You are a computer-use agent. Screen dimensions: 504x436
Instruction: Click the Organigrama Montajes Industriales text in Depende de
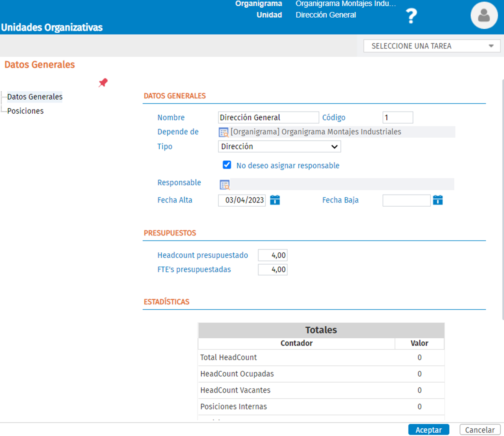316,132
